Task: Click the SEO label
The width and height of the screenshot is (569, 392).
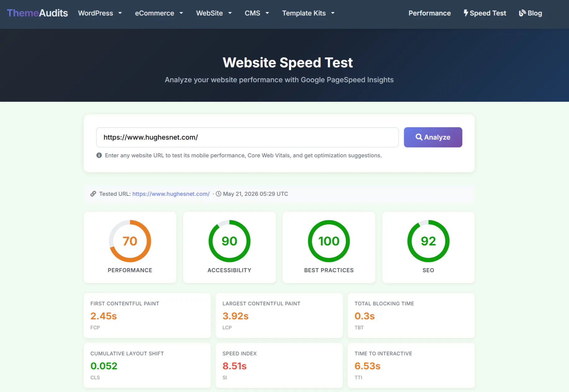Action: point(428,270)
